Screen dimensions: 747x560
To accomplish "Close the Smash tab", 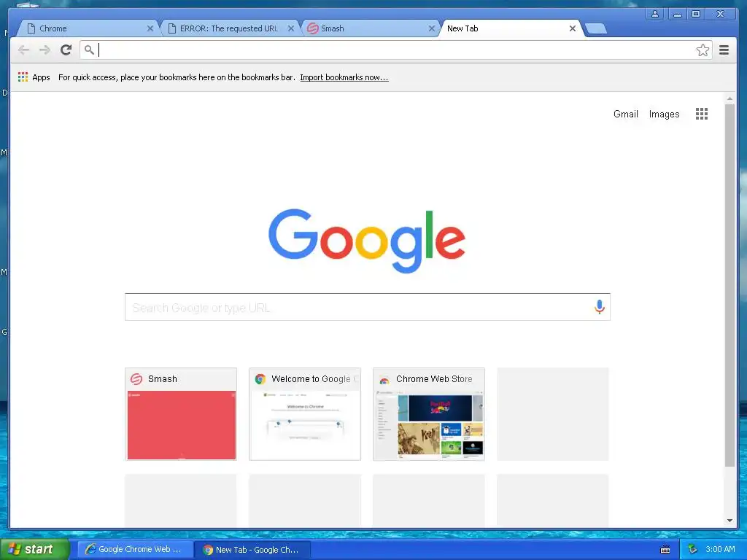I will coord(432,28).
